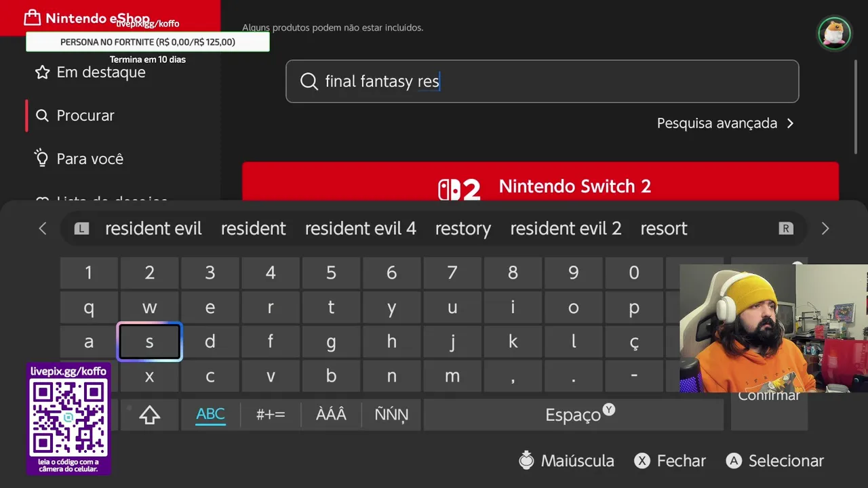
Task: Click the Nintendo eShop logo
Action: (x=87, y=18)
